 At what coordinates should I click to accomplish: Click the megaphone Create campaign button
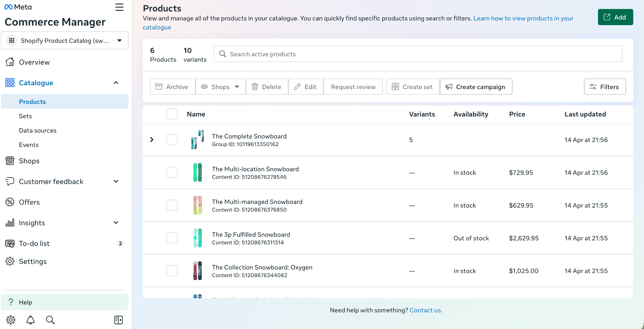[476, 87]
